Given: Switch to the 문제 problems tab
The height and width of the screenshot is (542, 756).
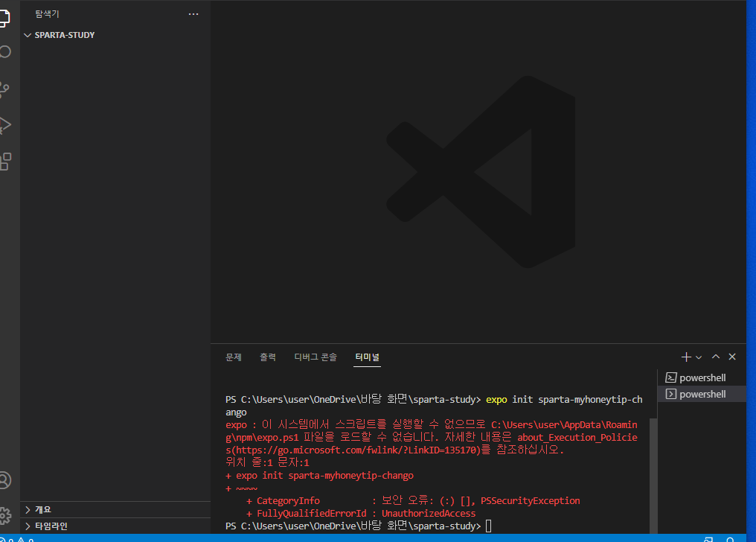Looking at the screenshot, I should (x=234, y=357).
